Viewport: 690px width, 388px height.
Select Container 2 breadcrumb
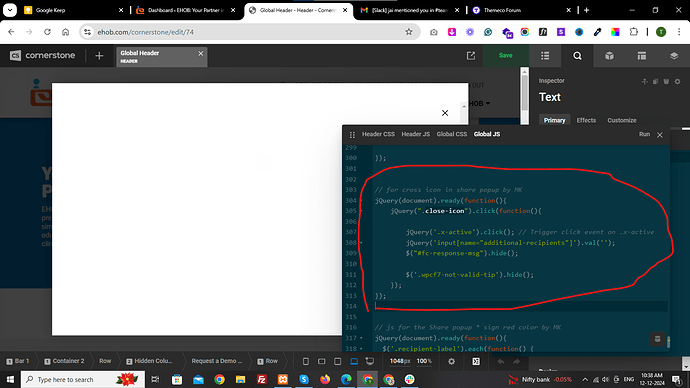(x=64, y=361)
